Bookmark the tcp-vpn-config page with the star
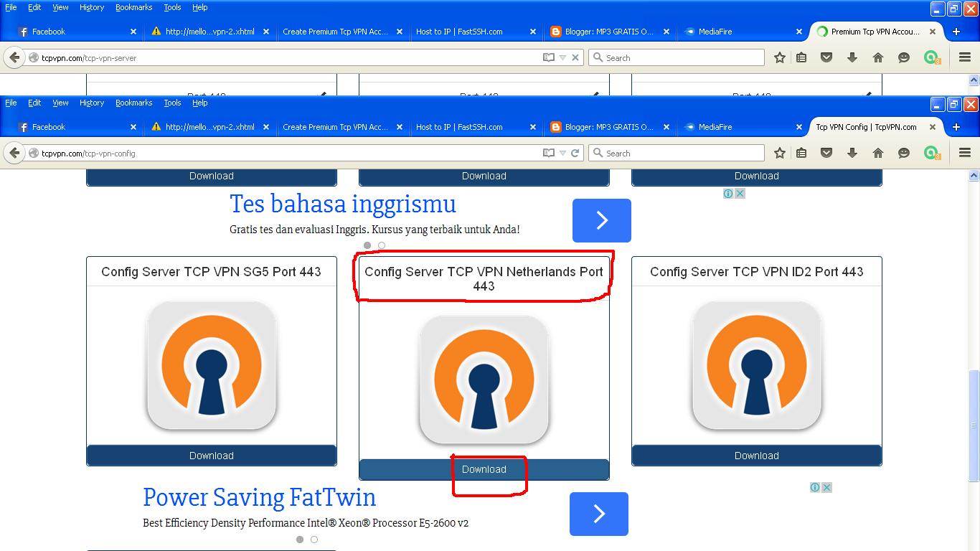Screen dimensions: 980x551 pyautogui.click(x=780, y=153)
